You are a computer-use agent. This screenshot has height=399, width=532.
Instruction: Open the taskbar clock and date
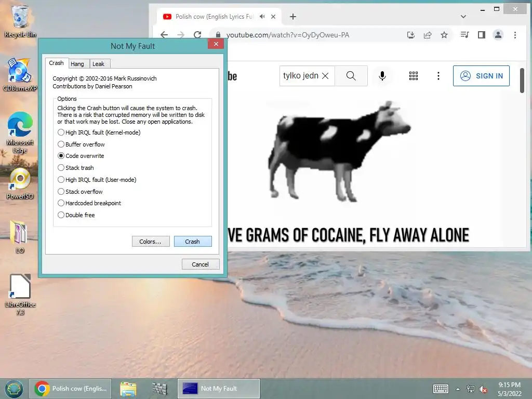[509, 389]
